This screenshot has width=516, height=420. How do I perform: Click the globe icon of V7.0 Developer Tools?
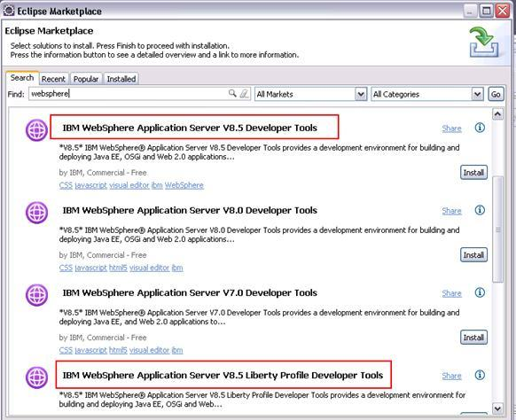click(36, 295)
